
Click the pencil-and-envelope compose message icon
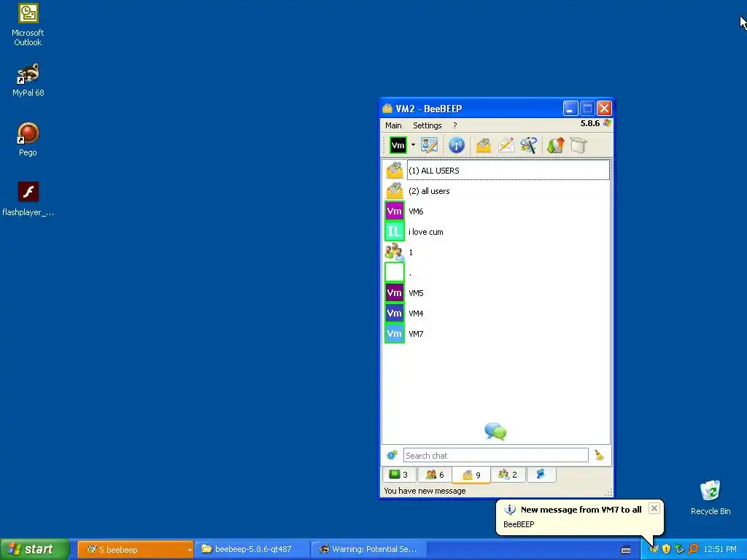point(506,145)
